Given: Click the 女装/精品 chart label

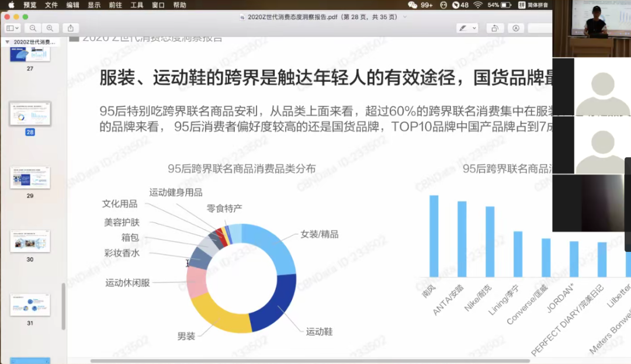Looking at the screenshot, I should (319, 234).
